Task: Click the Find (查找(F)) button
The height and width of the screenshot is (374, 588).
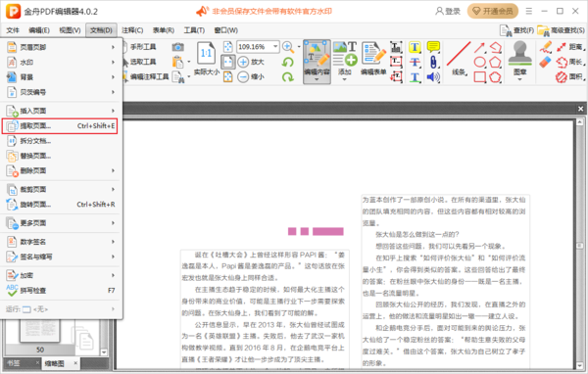Action: point(517,30)
